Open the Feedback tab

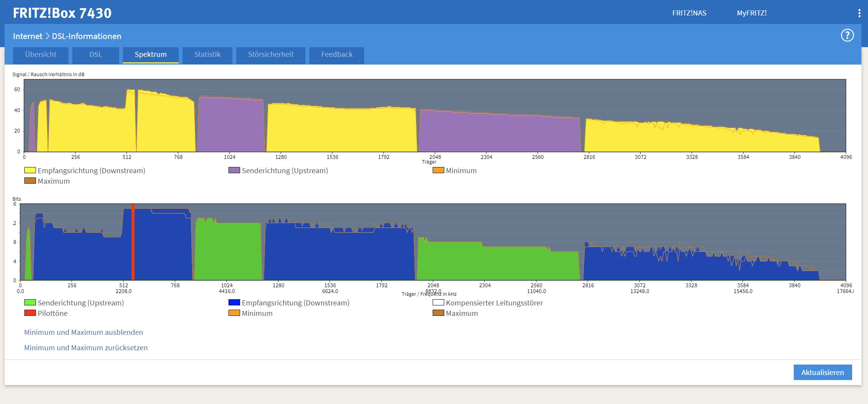pos(337,55)
